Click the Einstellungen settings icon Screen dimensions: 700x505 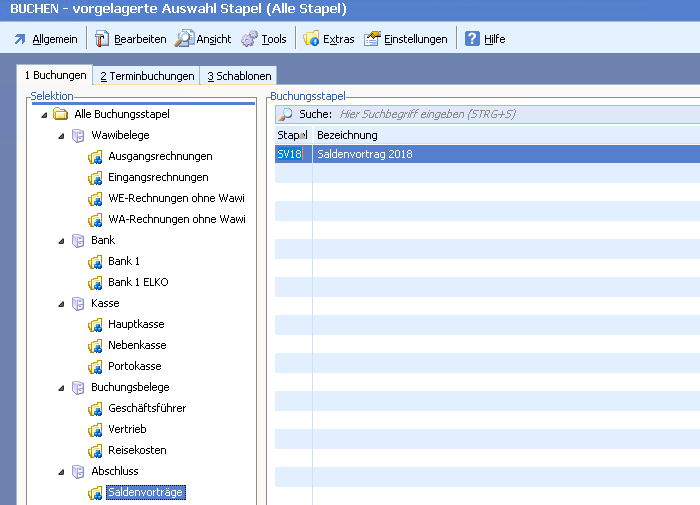372,39
